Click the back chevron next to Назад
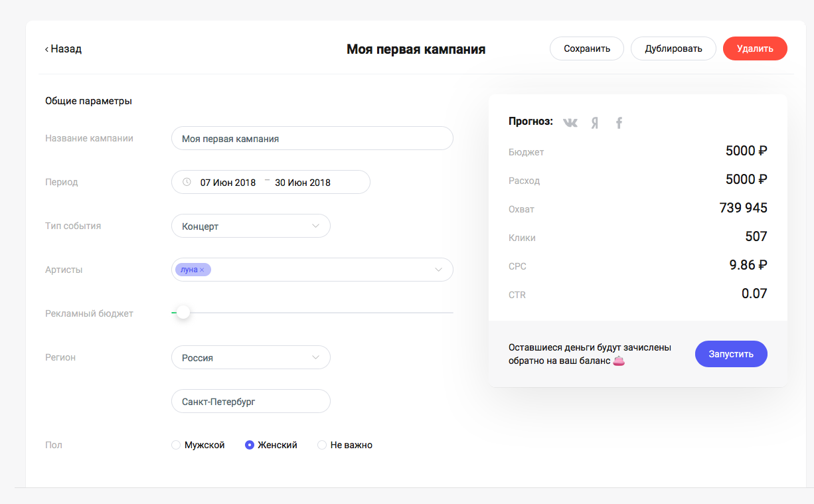This screenshot has width=814, height=504. [46, 49]
